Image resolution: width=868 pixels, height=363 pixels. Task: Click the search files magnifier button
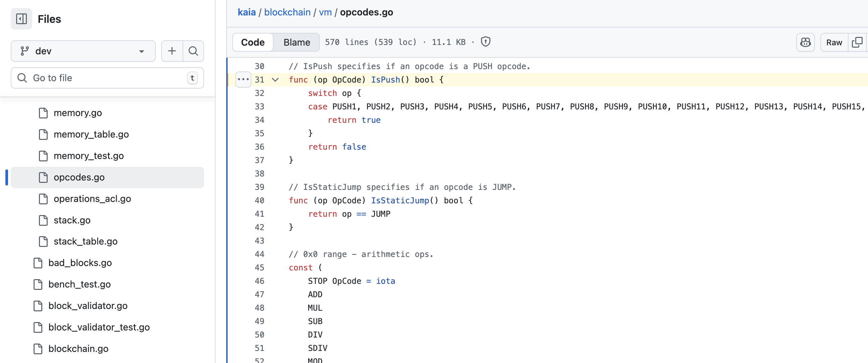tap(193, 51)
